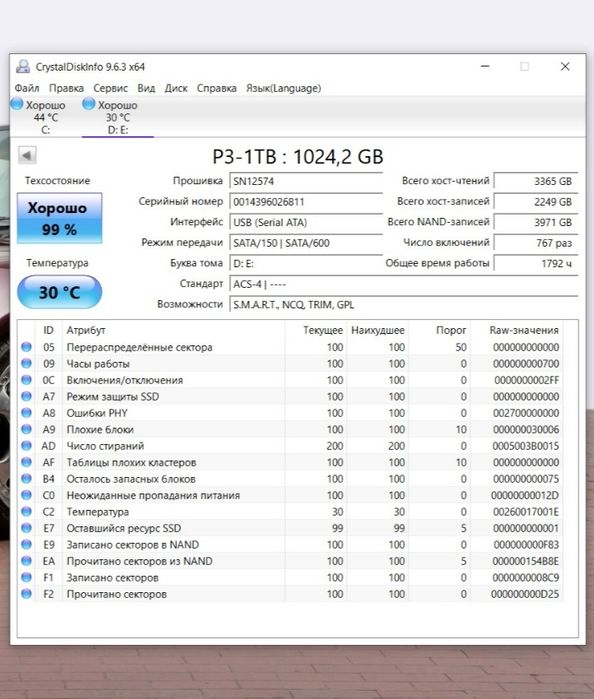Click the Наихудшее column header
This screenshot has height=699, width=594.
pos(378,330)
